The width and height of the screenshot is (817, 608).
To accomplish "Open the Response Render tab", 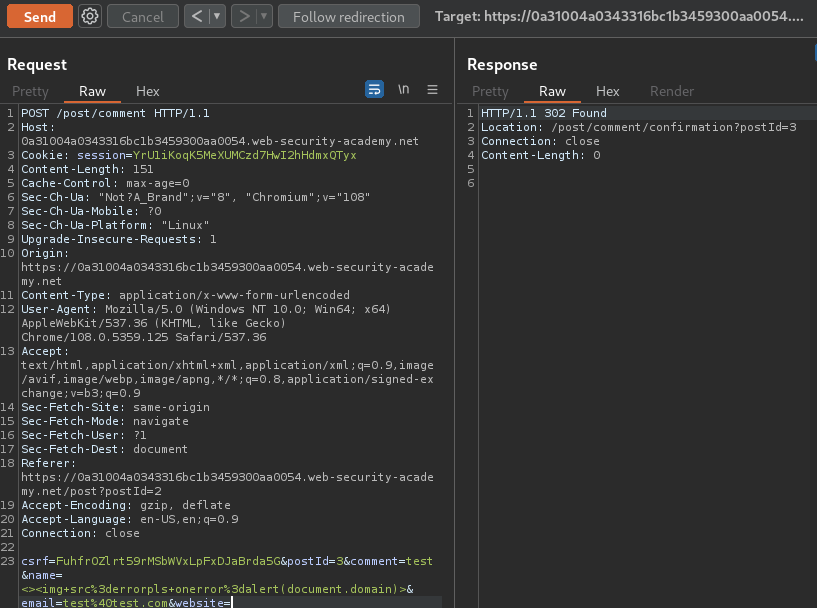I will [x=672, y=91].
